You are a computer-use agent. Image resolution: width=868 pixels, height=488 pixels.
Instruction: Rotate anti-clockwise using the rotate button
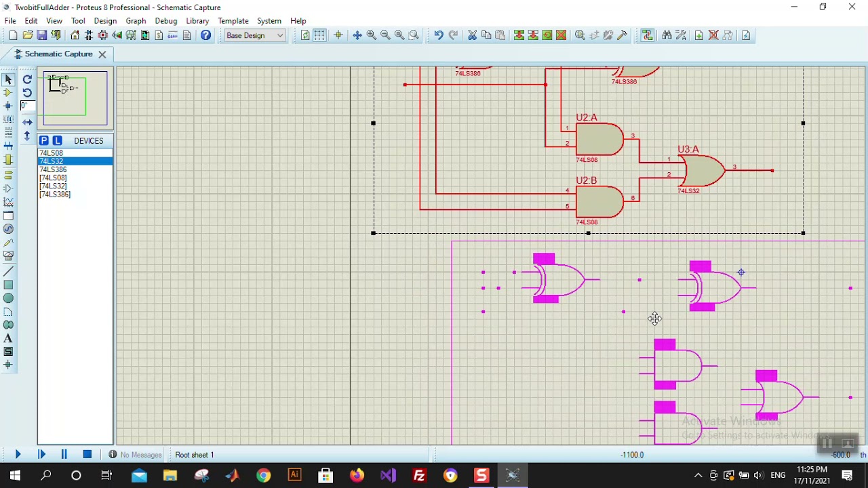[x=27, y=93]
